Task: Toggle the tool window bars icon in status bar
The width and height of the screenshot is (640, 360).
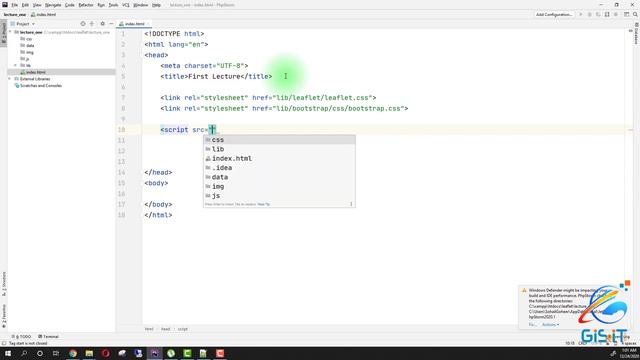Action: click(x=4, y=343)
